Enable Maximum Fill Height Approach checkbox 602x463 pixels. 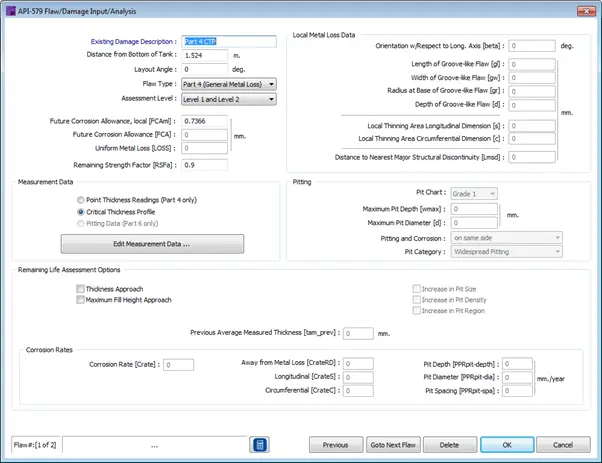[x=80, y=299]
